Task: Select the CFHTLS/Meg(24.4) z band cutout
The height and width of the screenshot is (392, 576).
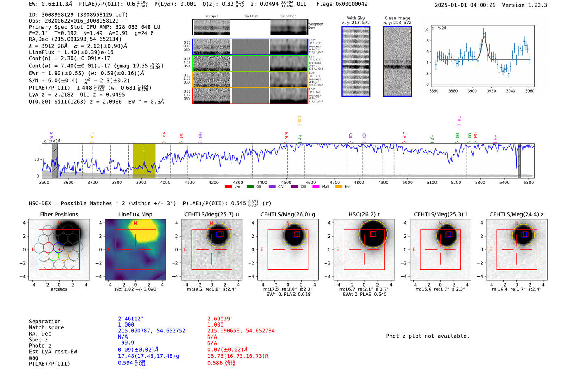Action: 517,249
